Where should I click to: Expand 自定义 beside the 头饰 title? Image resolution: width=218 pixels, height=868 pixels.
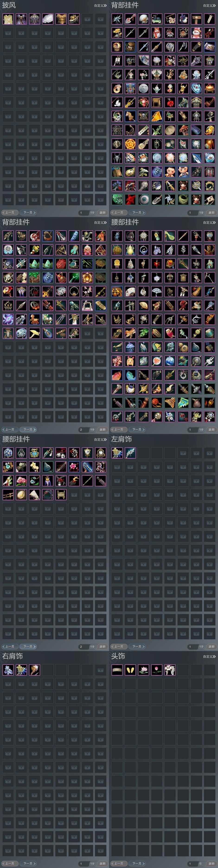tap(209, 656)
